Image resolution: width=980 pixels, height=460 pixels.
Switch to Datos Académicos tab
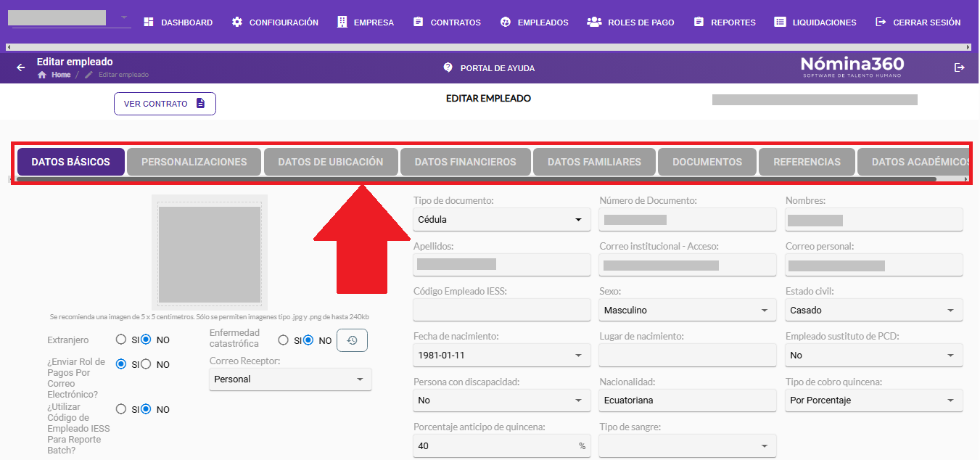click(x=914, y=162)
